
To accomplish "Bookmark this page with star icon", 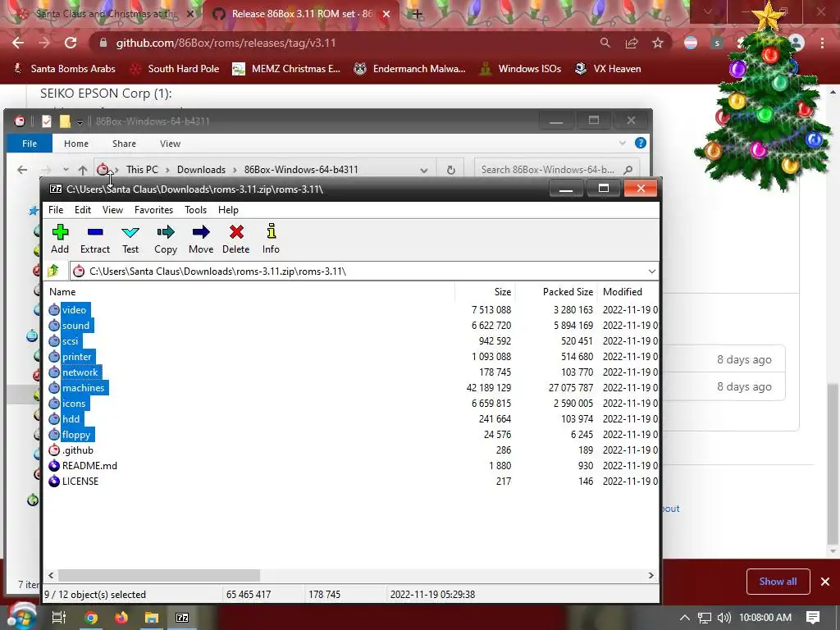I will coord(658,43).
